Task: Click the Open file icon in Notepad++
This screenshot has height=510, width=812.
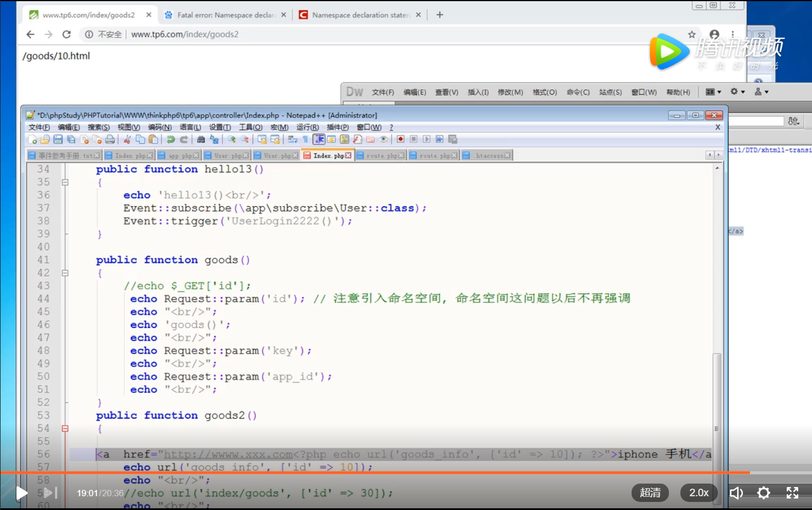Action: point(45,139)
